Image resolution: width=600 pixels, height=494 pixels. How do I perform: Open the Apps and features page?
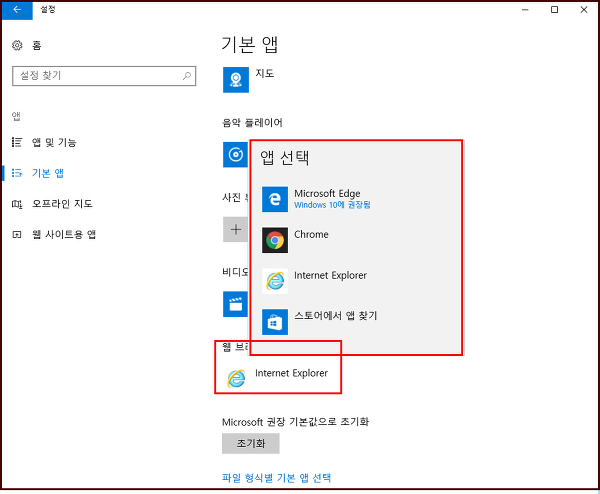coord(54,142)
